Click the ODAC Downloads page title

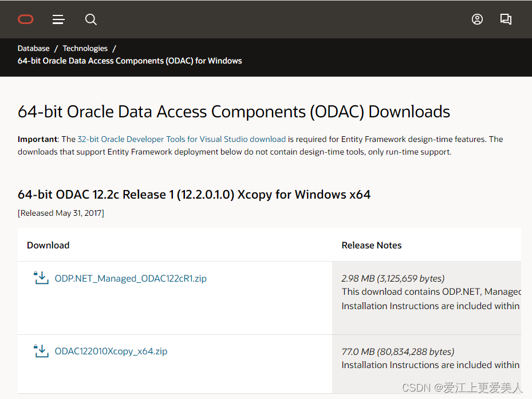click(x=234, y=111)
